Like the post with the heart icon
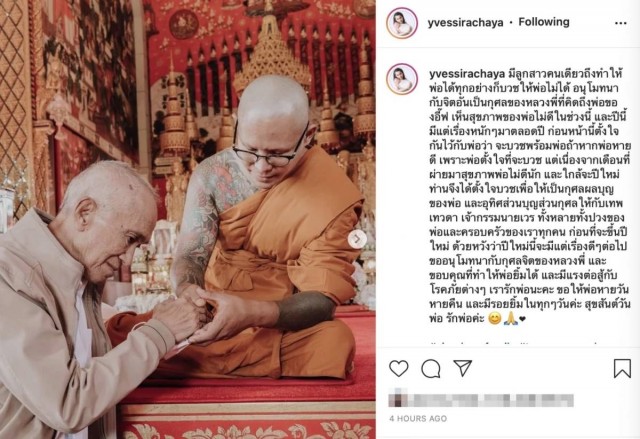The width and height of the screenshot is (640, 439). pyautogui.click(x=398, y=368)
